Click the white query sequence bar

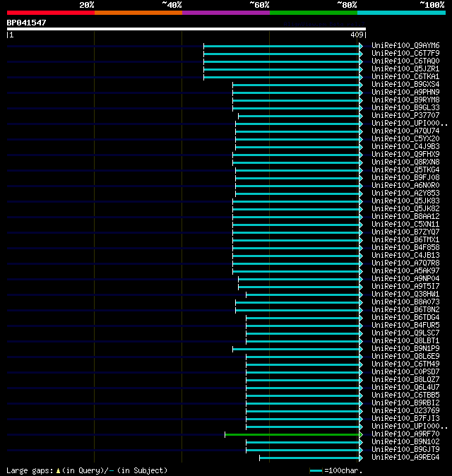point(186,29)
